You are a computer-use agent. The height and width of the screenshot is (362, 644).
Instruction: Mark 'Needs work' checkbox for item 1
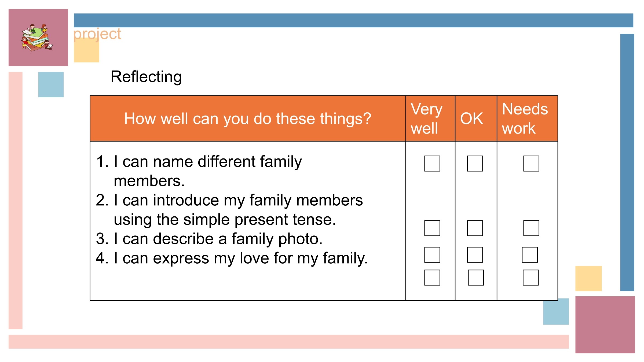pyautogui.click(x=531, y=163)
